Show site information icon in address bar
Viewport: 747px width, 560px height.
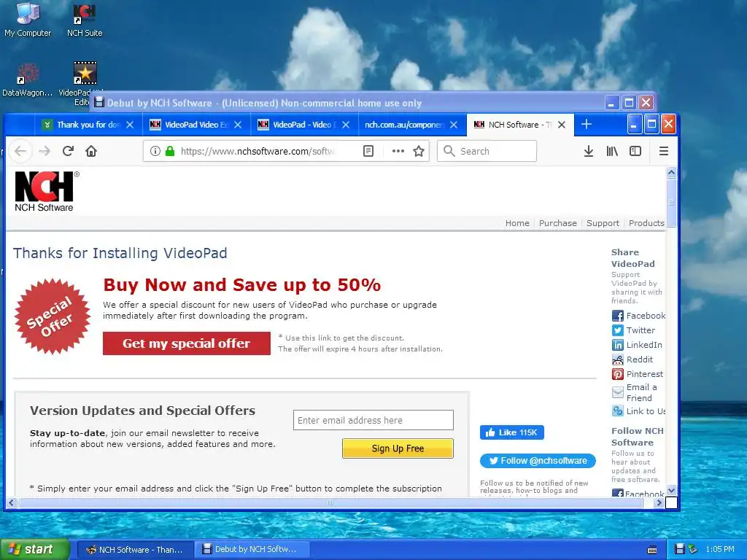click(155, 151)
